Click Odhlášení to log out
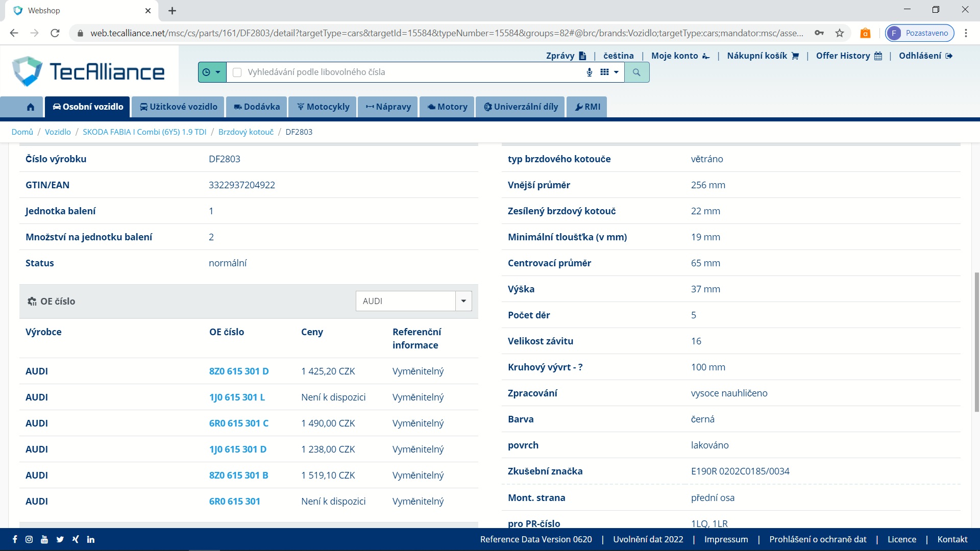980x551 pixels. pyautogui.click(x=925, y=56)
